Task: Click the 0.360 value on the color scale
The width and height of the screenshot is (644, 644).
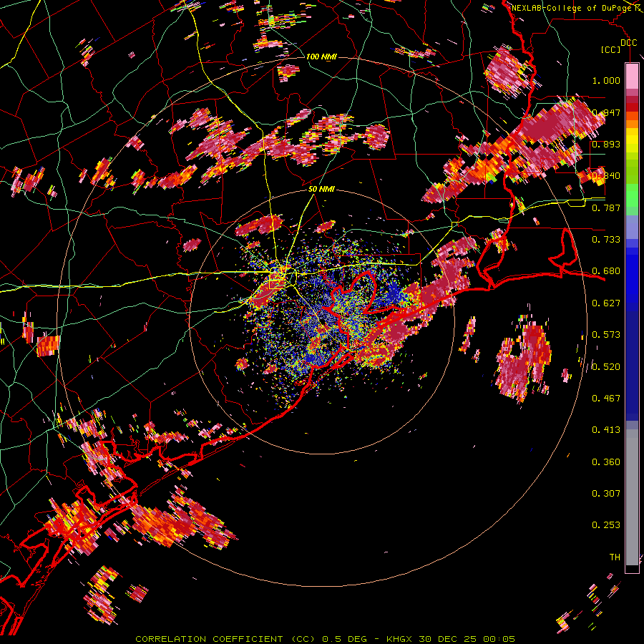Action: 606,462
